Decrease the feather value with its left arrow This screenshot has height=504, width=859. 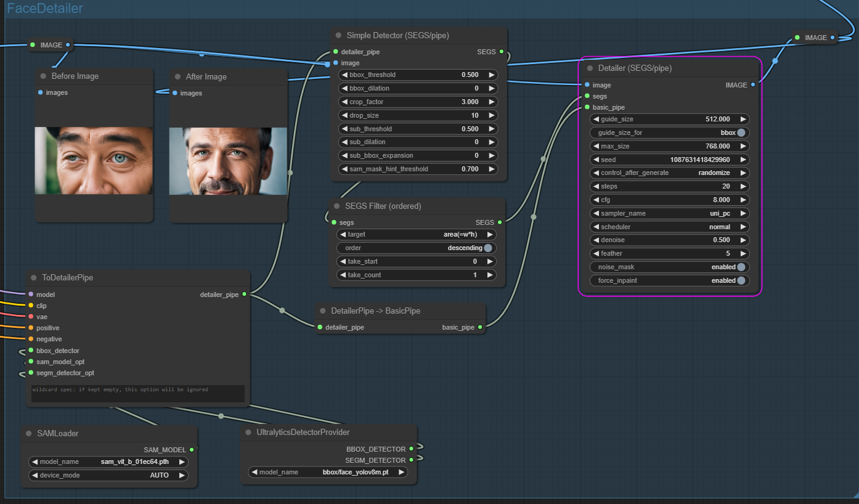pyautogui.click(x=595, y=253)
